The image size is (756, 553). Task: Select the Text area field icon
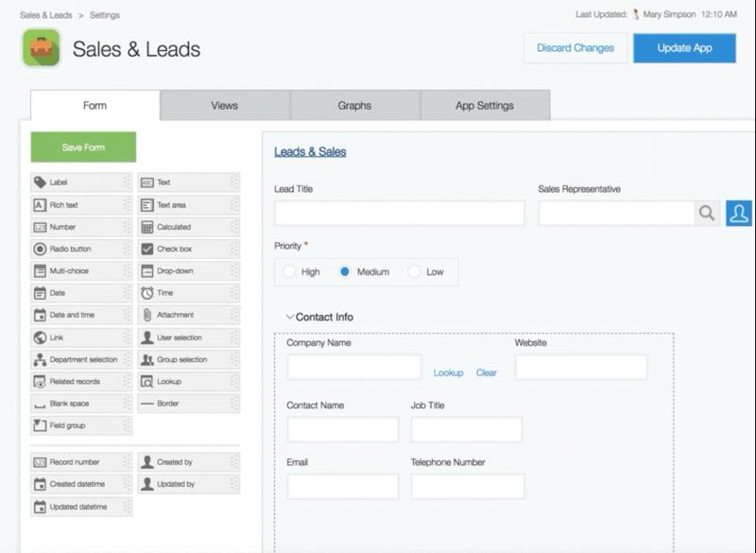147,205
